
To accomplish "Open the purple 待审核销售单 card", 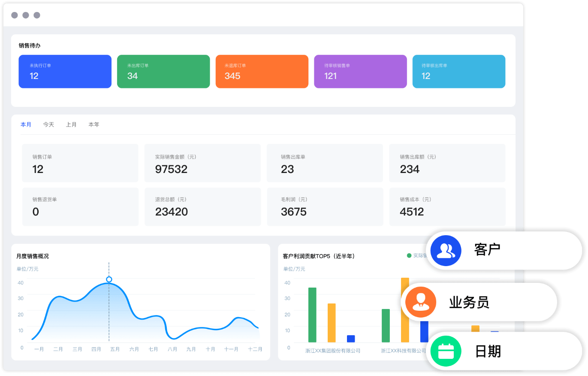I will pyautogui.click(x=360, y=72).
